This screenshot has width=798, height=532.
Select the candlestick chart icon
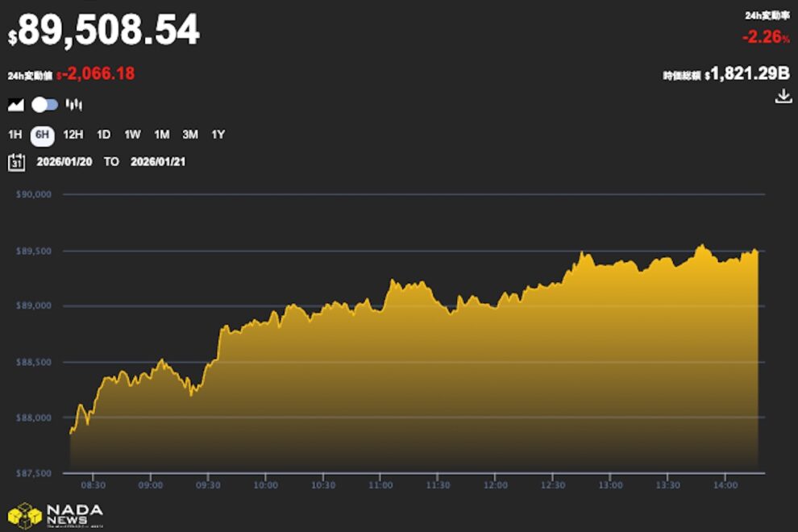click(x=73, y=104)
